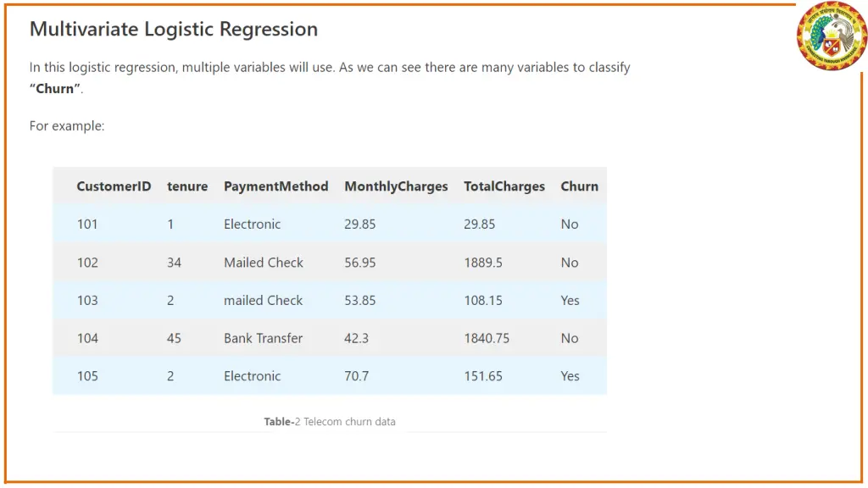Click the Churn column header

[x=579, y=186]
